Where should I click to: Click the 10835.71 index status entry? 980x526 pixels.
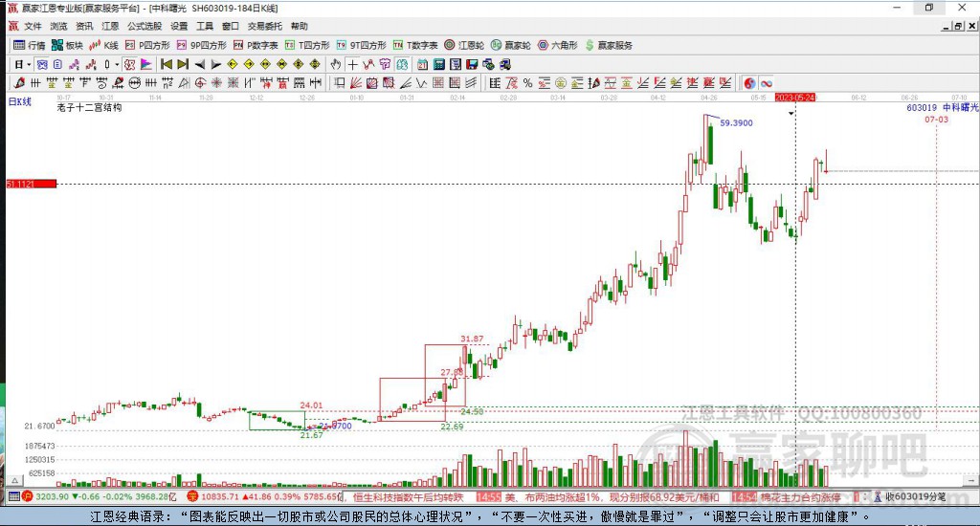(266, 496)
